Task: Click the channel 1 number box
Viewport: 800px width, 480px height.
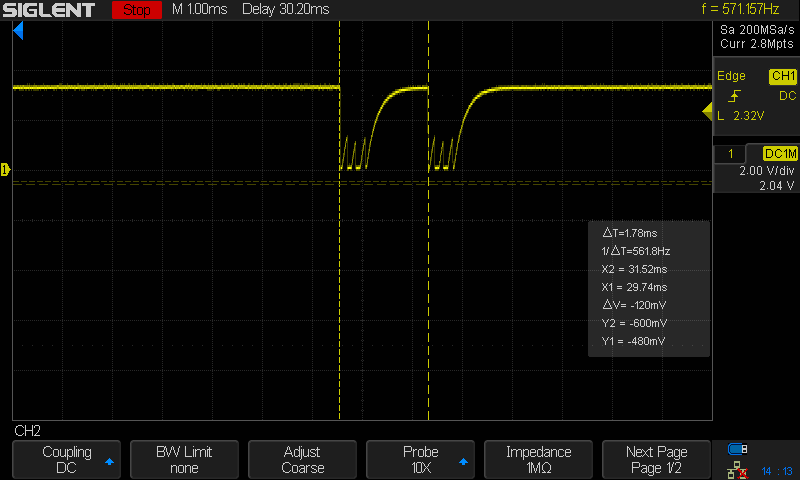Action: click(x=730, y=154)
